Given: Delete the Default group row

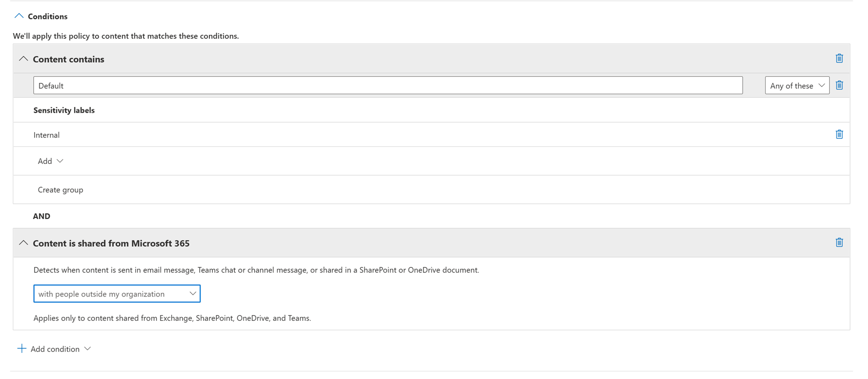Looking at the screenshot, I should tap(839, 85).
